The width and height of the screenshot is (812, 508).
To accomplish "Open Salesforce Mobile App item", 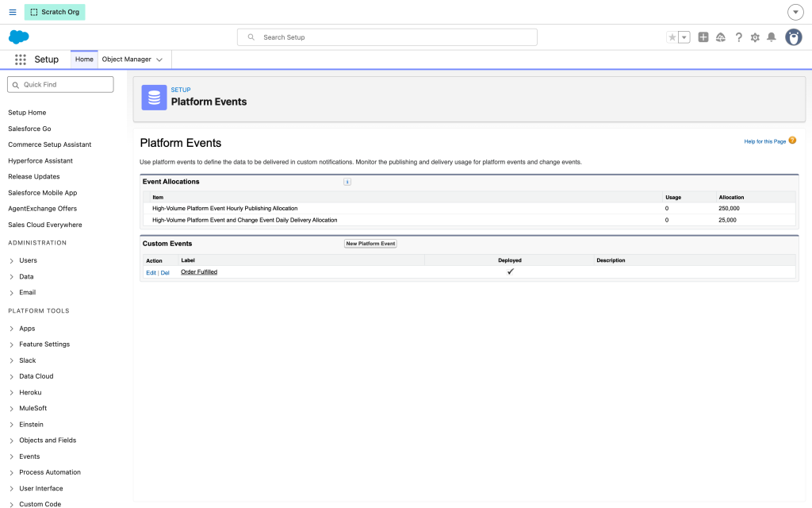I will (x=43, y=193).
